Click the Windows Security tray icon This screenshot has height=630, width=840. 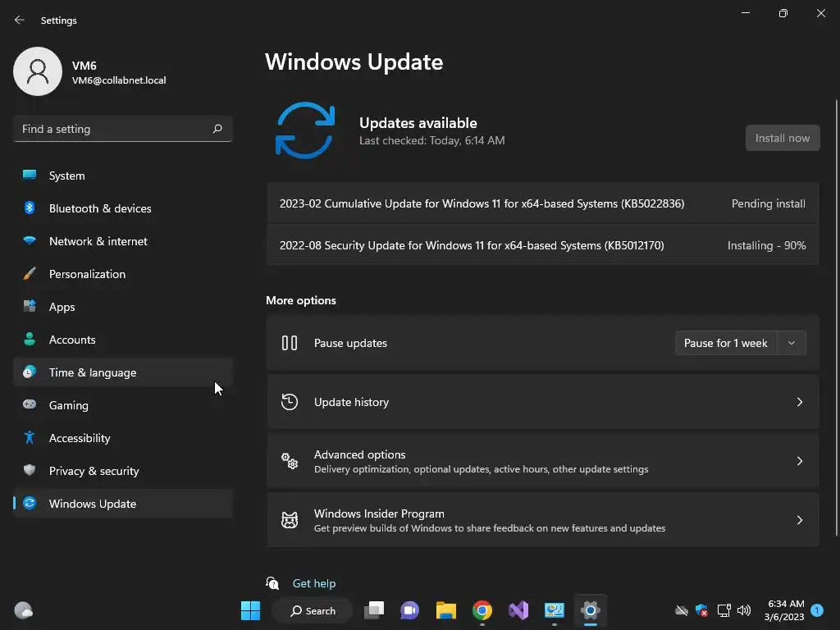tap(701, 610)
